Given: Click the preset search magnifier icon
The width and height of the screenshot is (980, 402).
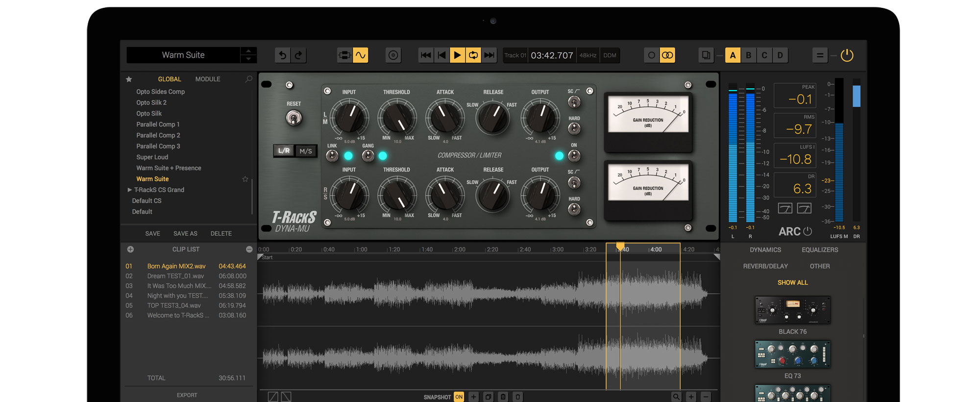Looking at the screenshot, I should tap(248, 79).
